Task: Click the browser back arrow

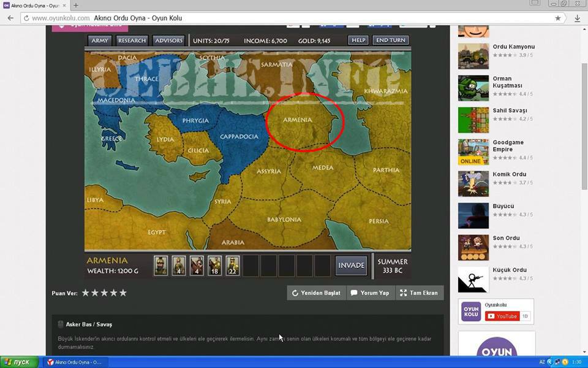Action: pos(10,18)
